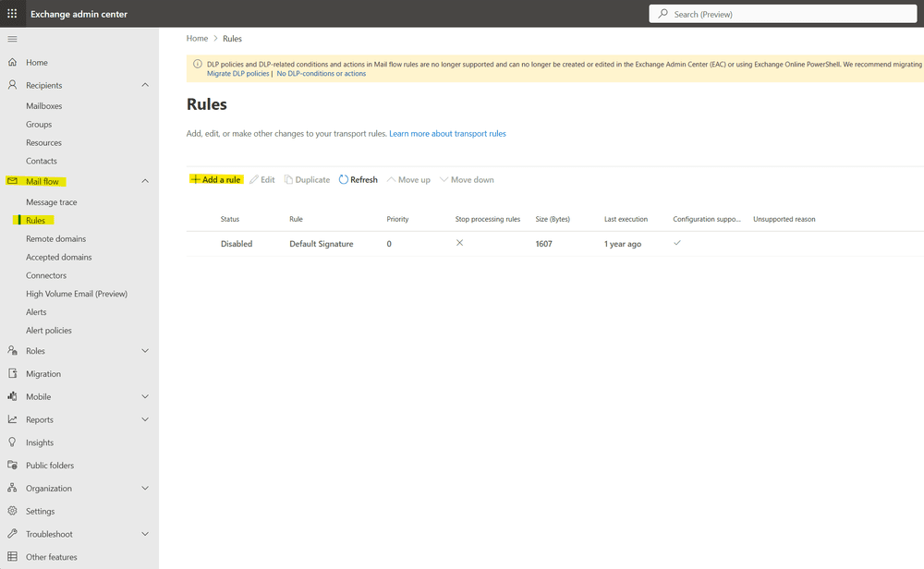Click Stop processing rules column header
The height and width of the screenshot is (569, 924).
point(487,219)
